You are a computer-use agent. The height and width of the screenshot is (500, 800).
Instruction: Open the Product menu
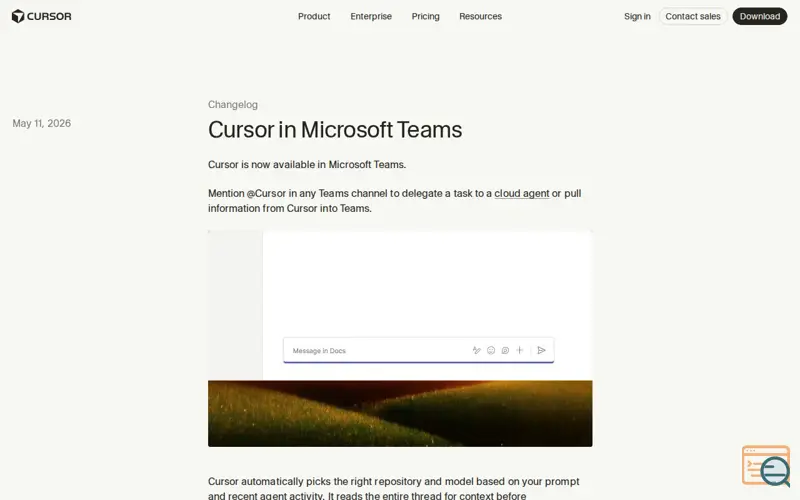click(314, 16)
